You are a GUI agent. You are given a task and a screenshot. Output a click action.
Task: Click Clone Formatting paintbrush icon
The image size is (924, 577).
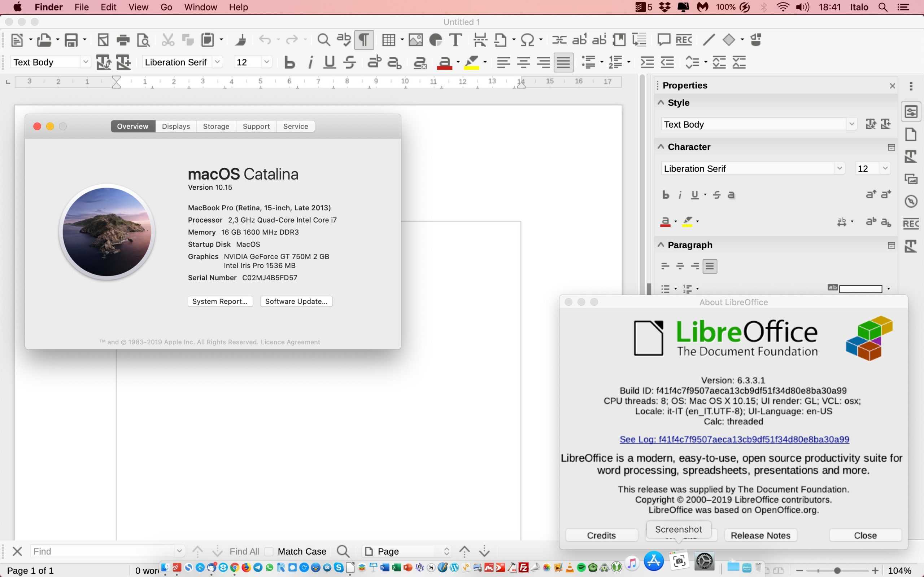241,40
